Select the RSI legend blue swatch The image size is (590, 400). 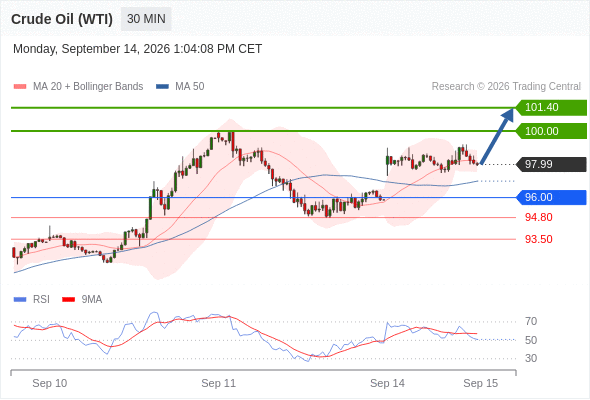pos(20,300)
